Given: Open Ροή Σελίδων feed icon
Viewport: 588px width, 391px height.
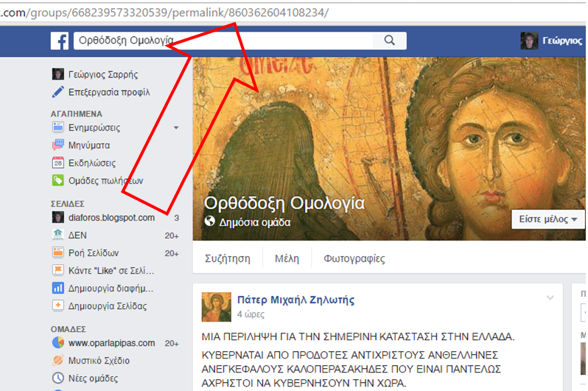Looking at the screenshot, I should coord(57,253).
